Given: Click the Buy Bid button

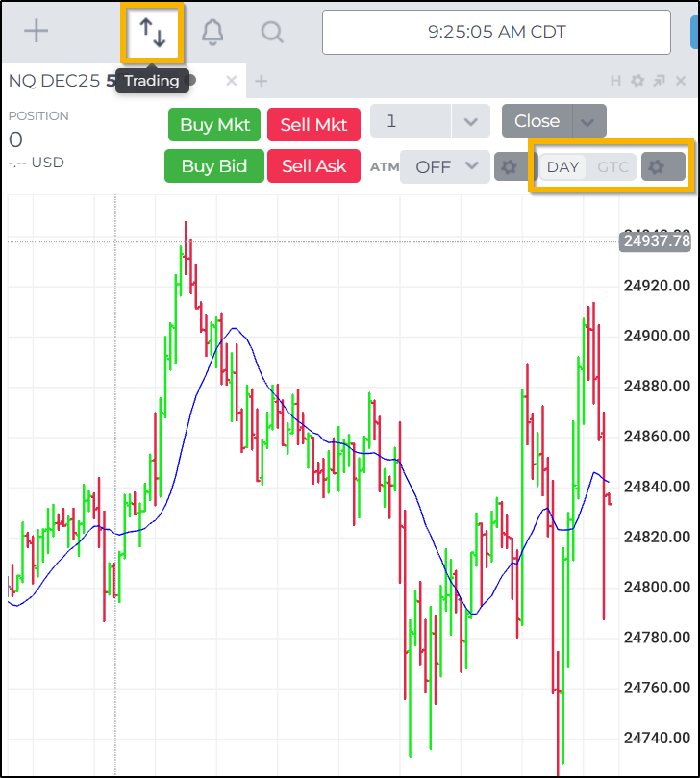Looking at the screenshot, I should pyautogui.click(x=214, y=165).
